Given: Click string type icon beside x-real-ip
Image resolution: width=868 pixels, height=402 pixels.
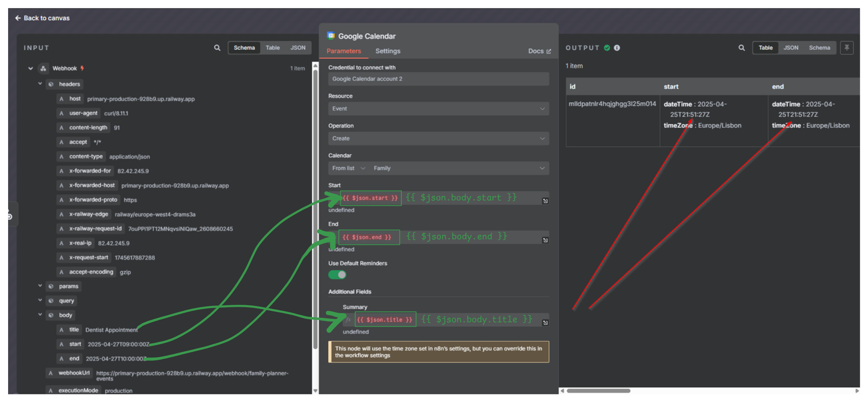Looking at the screenshot, I should [x=62, y=243].
